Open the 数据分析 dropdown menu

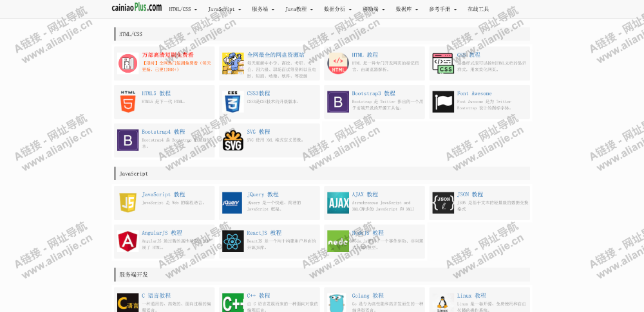[337, 9]
